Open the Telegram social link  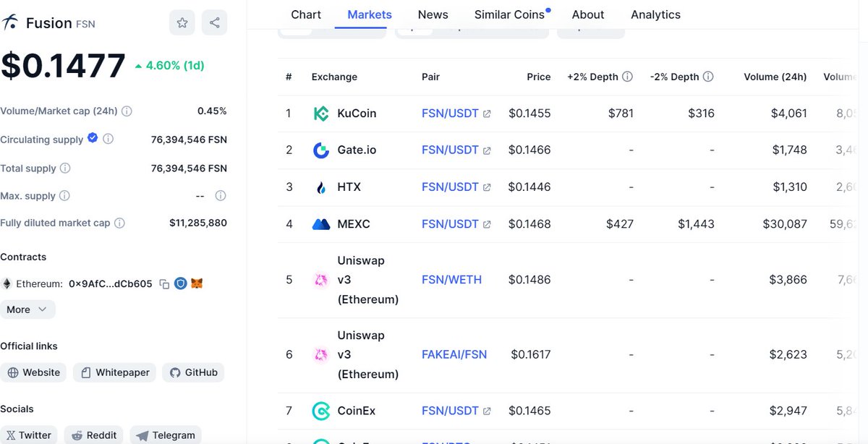[166, 435]
